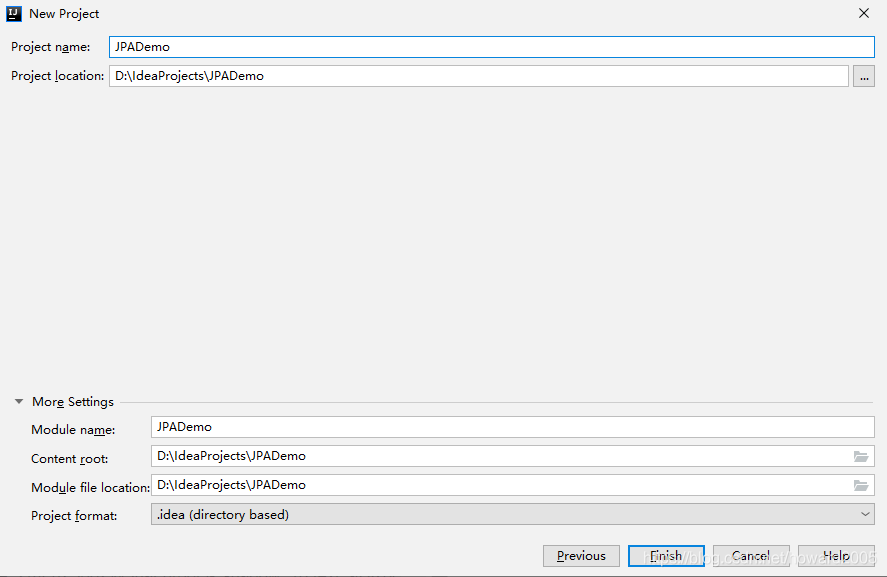Image resolution: width=887 pixels, height=577 pixels.
Task: Open folder browser for Module file location
Action: pos(861,485)
